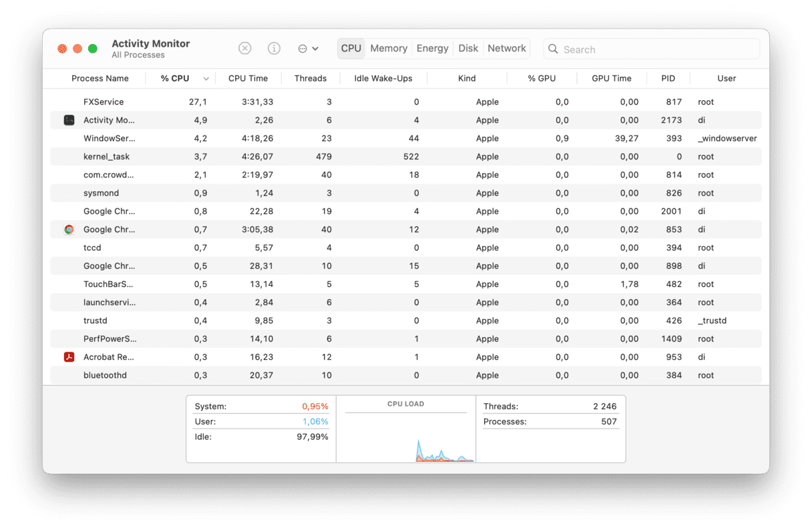This screenshot has width=812, height=530.
Task: Select Google Chrome process with PID 898
Action: pos(406,266)
